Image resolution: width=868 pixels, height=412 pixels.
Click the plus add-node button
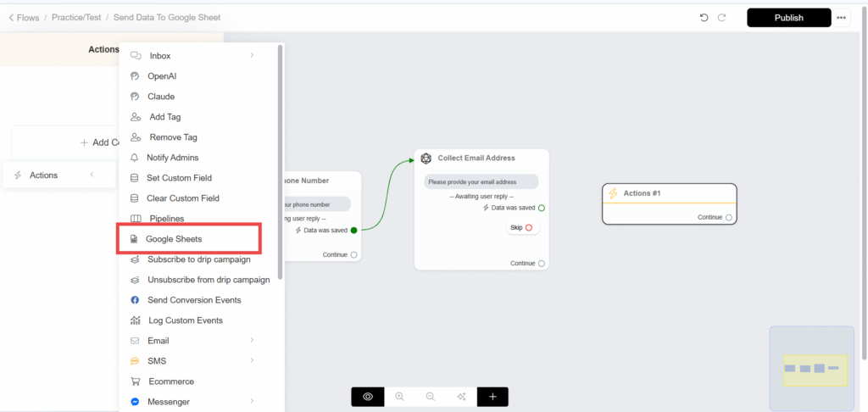pos(492,396)
